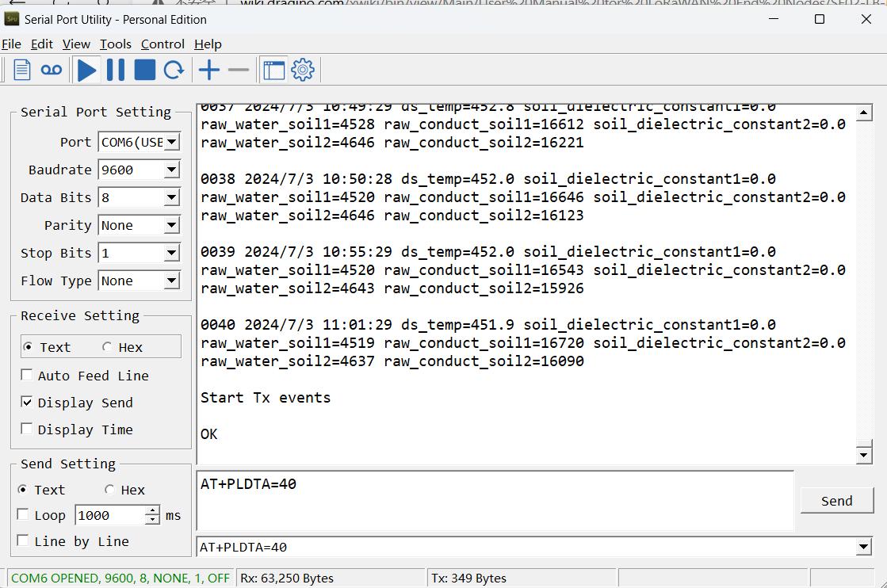887x588 pixels.
Task: Click 'COM6 OPENED' status bar entry
Action: (120, 578)
